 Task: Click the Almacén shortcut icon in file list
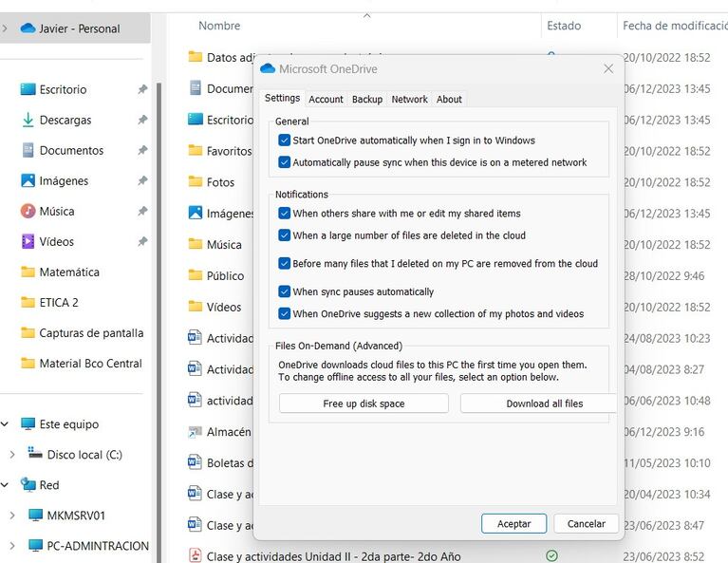point(195,432)
